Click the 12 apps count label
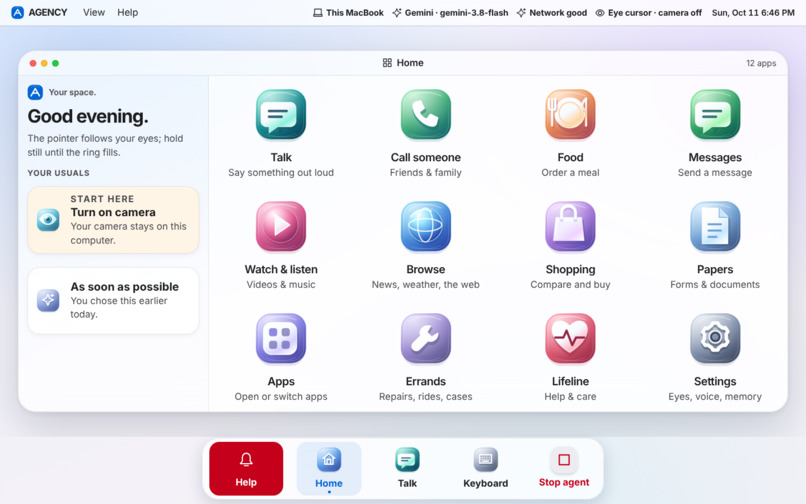Viewport: 806px width, 504px height. 761,63
